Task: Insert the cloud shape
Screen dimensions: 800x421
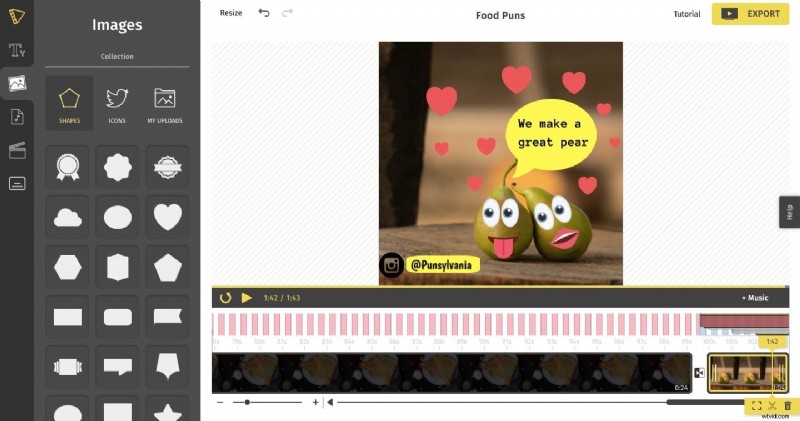Action: pos(68,216)
